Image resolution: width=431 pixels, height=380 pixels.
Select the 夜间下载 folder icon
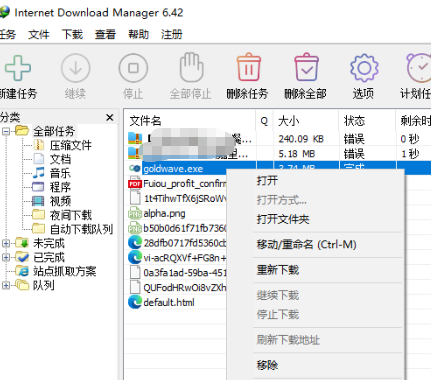click(x=38, y=214)
